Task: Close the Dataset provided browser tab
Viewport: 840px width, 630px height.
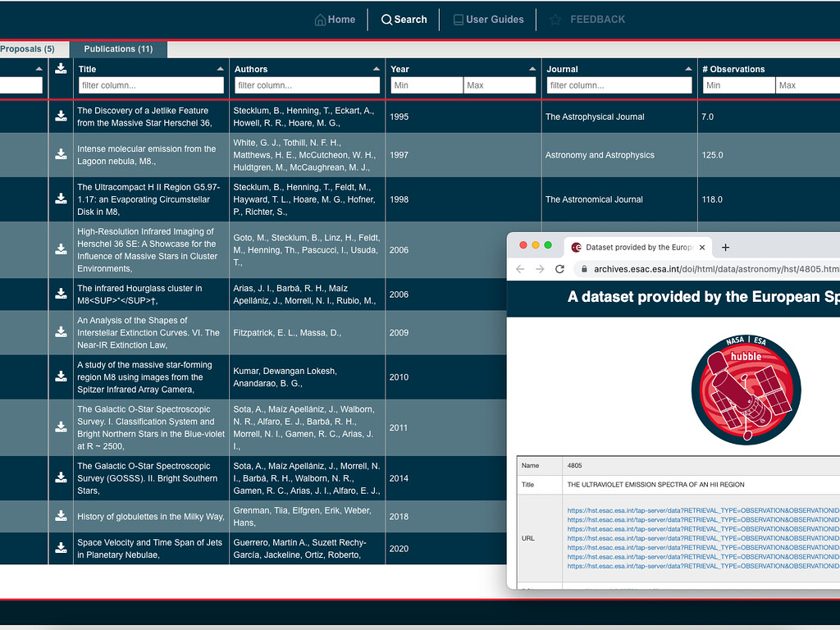Action: click(702, 248)
